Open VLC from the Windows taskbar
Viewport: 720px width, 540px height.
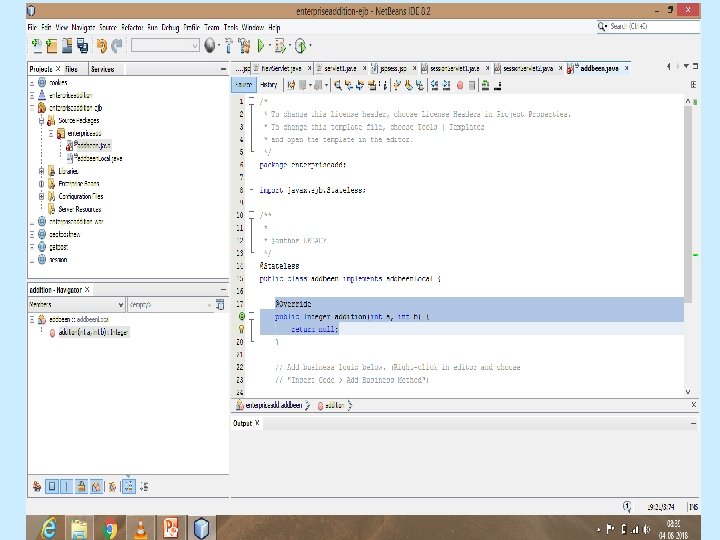point(141,528)
